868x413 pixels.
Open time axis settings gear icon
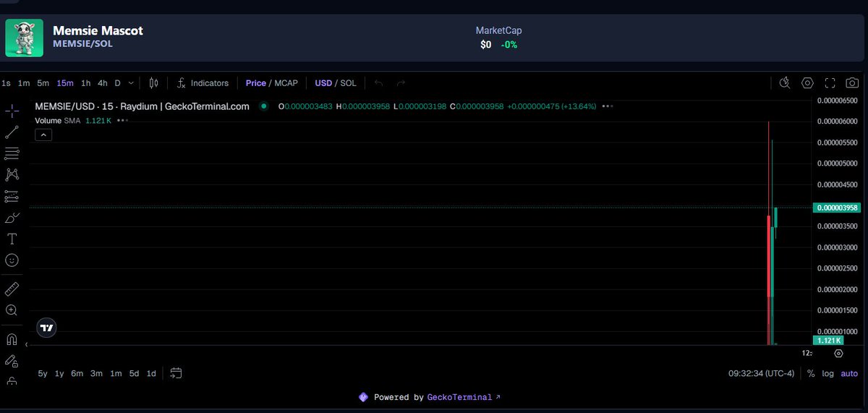(x=838, y=353)
